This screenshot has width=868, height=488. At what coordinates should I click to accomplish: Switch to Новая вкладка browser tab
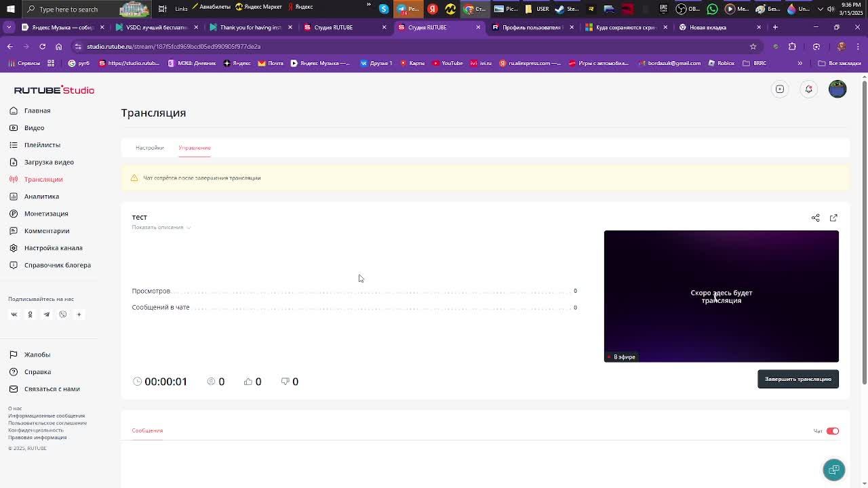click(720, 27)
